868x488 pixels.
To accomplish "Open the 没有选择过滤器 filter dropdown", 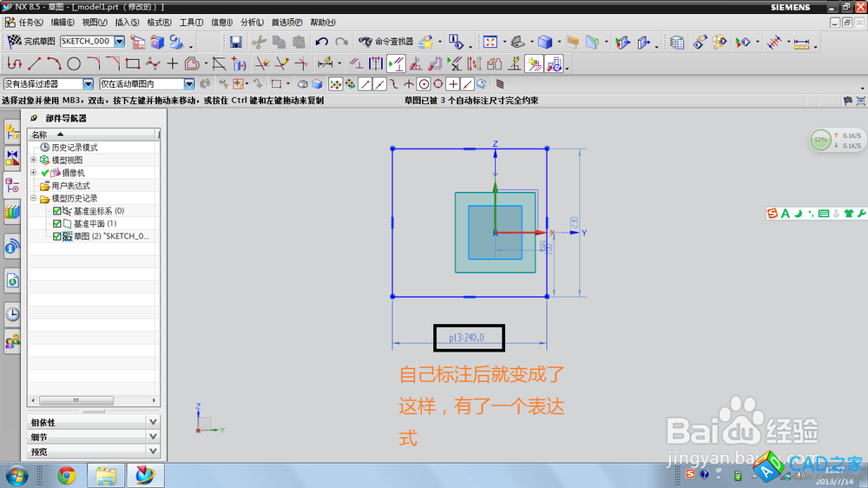I will point(88,84).
